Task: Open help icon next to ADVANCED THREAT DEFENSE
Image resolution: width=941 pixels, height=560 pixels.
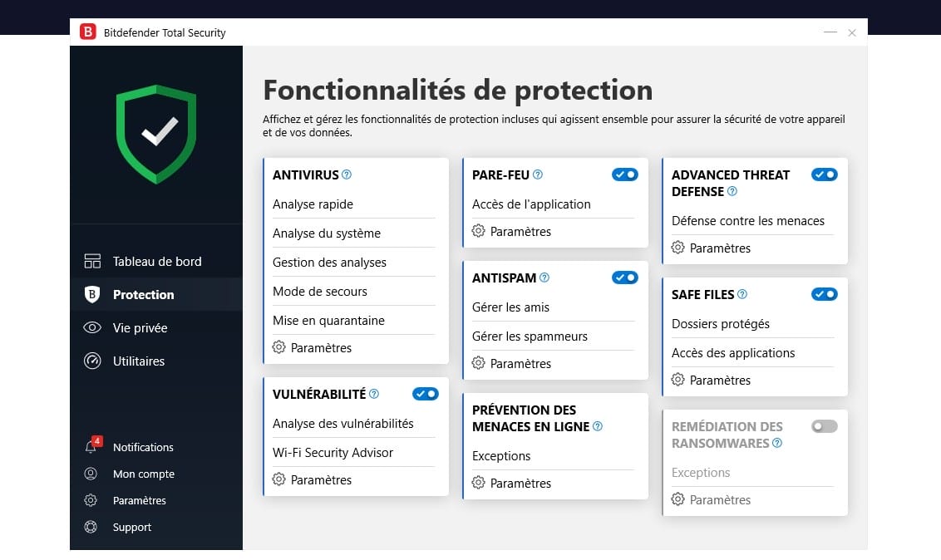Action: click(x=732, y=191)
